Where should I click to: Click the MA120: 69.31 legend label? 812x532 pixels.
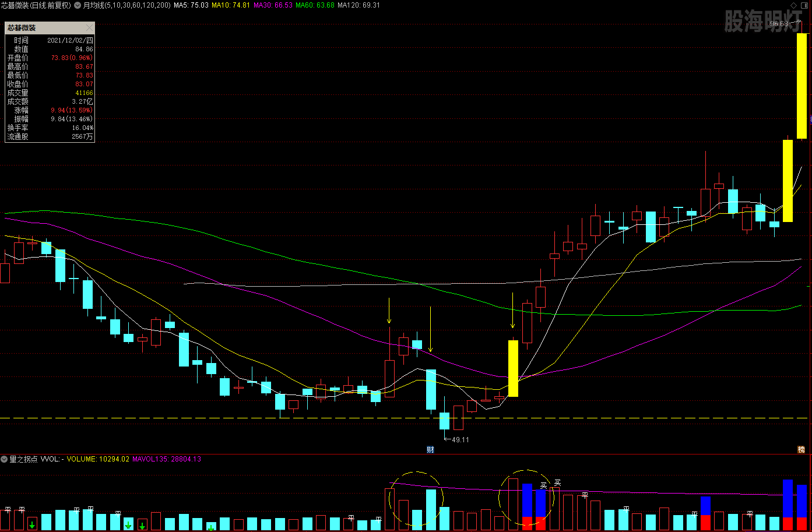[358, 5]
